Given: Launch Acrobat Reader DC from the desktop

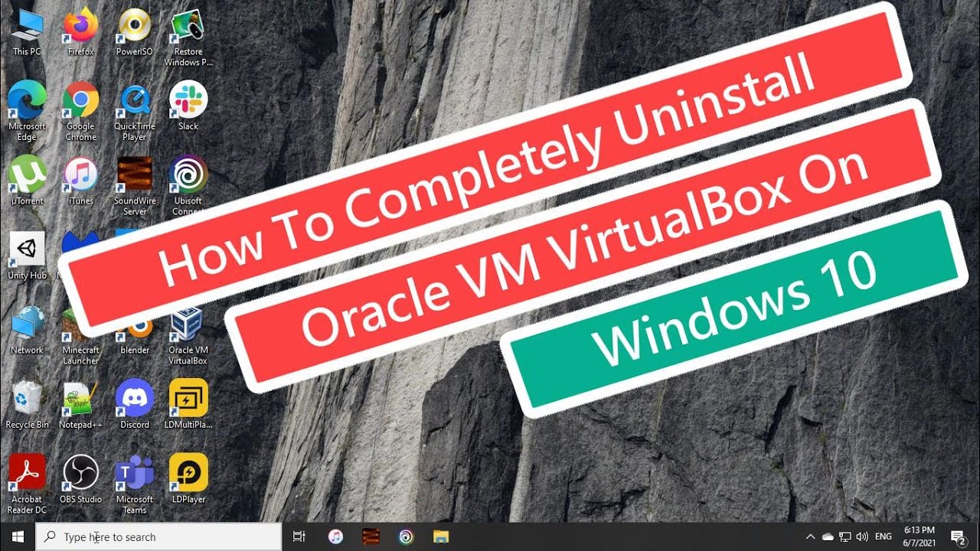Looking at the screenshot, I should [27, 484].
